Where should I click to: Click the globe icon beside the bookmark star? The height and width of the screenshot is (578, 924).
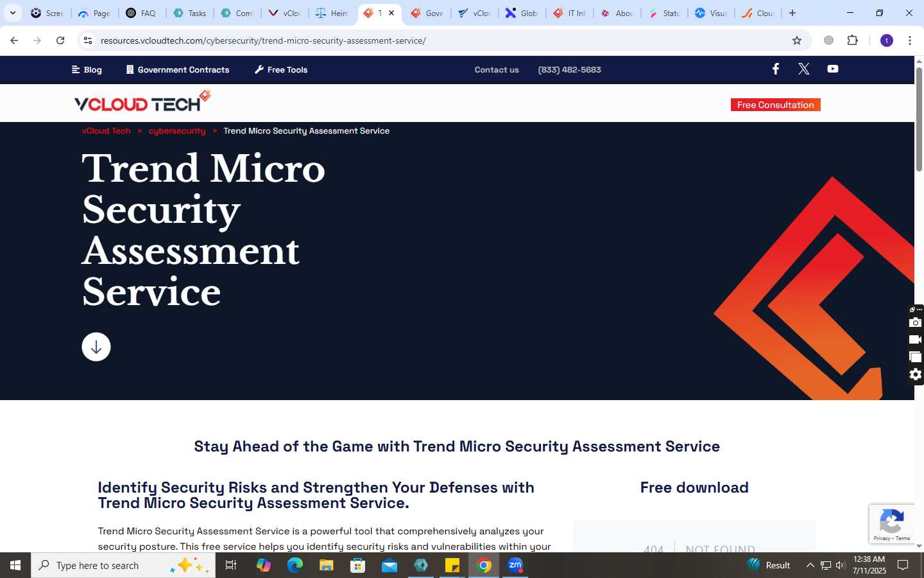pos(829,40)
